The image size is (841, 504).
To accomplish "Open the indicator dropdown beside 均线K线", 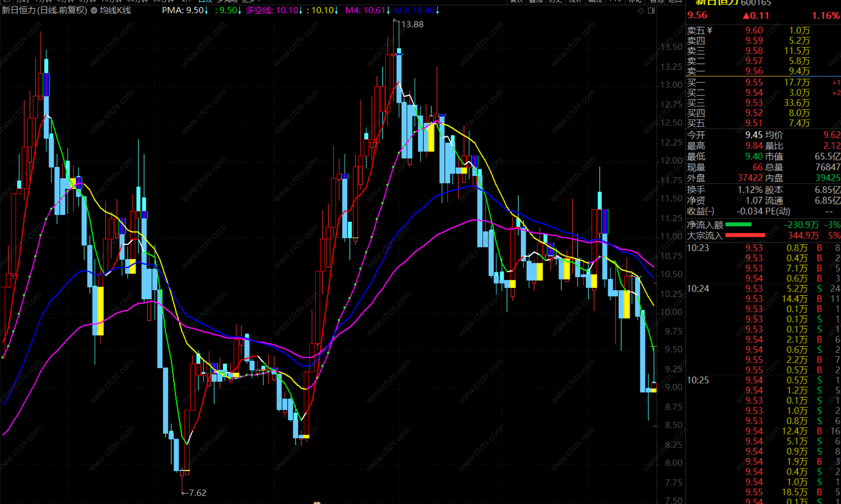I will point(94,11).
